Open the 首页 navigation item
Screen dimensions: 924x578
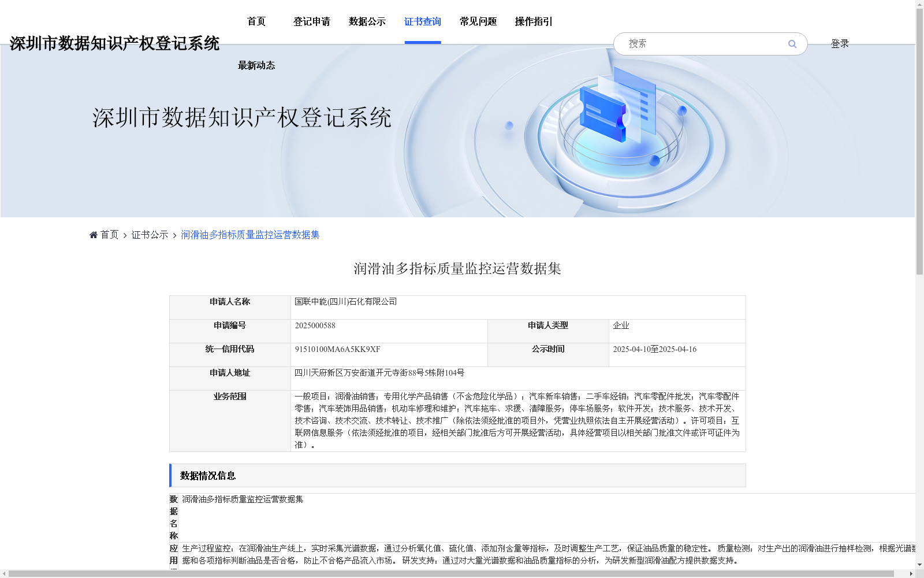256,21
